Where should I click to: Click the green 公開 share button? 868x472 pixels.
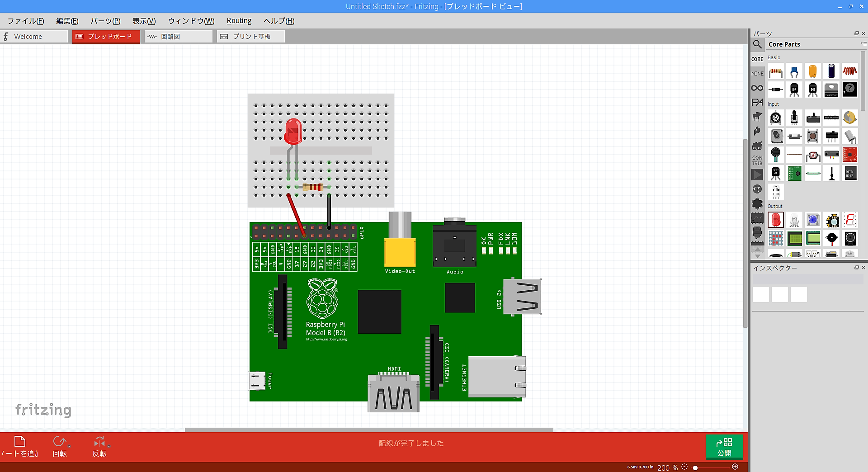(724, 447)
